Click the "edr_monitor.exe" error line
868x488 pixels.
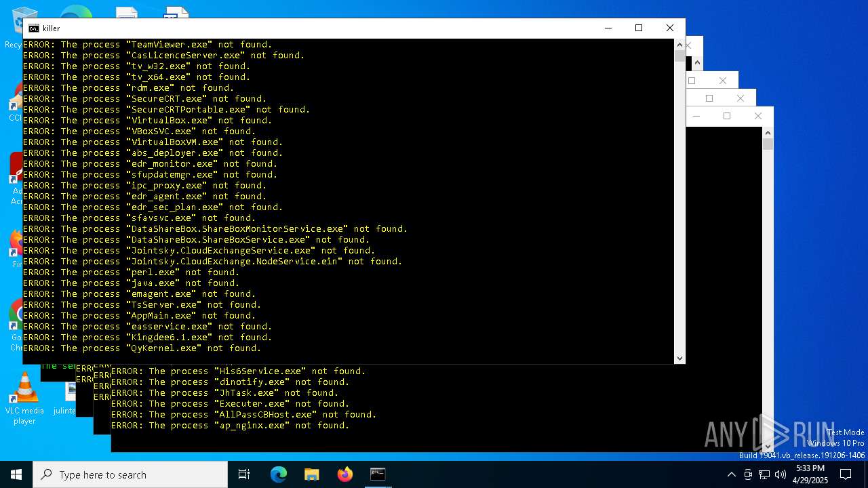(x=150, y=164)
